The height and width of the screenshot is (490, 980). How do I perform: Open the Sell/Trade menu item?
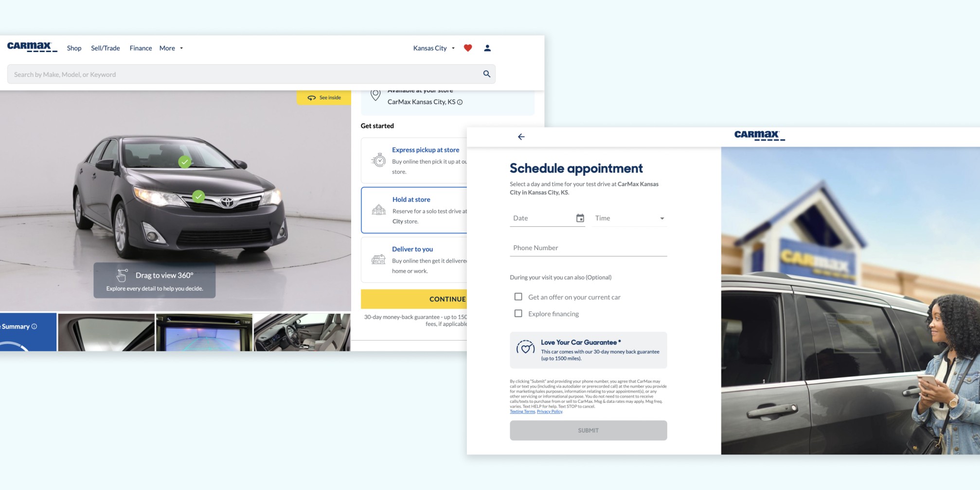[105, 48]
